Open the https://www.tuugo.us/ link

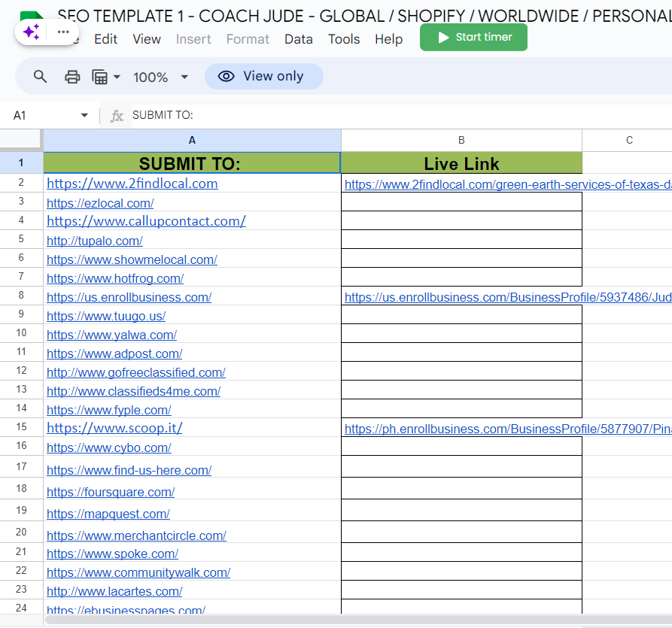click(106, 316)
